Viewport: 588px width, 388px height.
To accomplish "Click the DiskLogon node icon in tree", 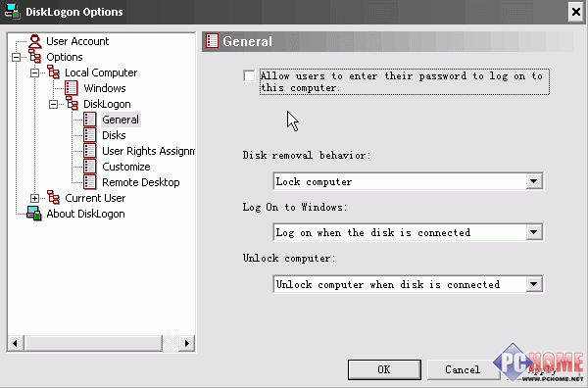I will point(72,104).
